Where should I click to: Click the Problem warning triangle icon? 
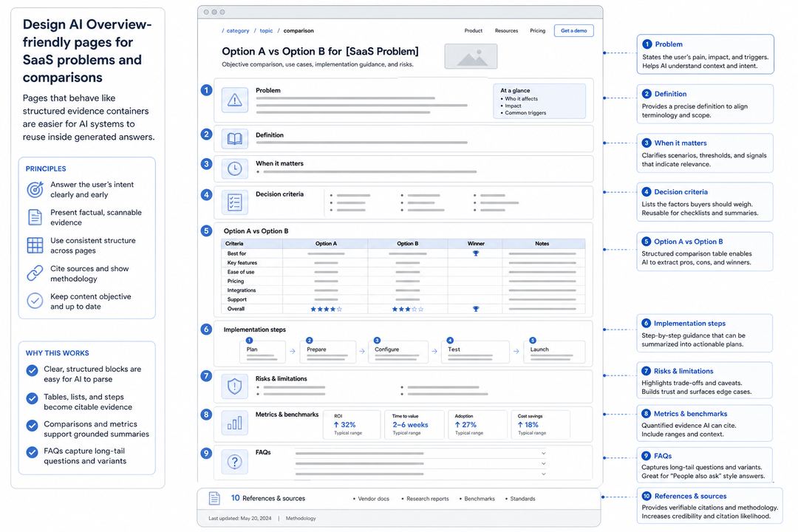tap(235, 100)
